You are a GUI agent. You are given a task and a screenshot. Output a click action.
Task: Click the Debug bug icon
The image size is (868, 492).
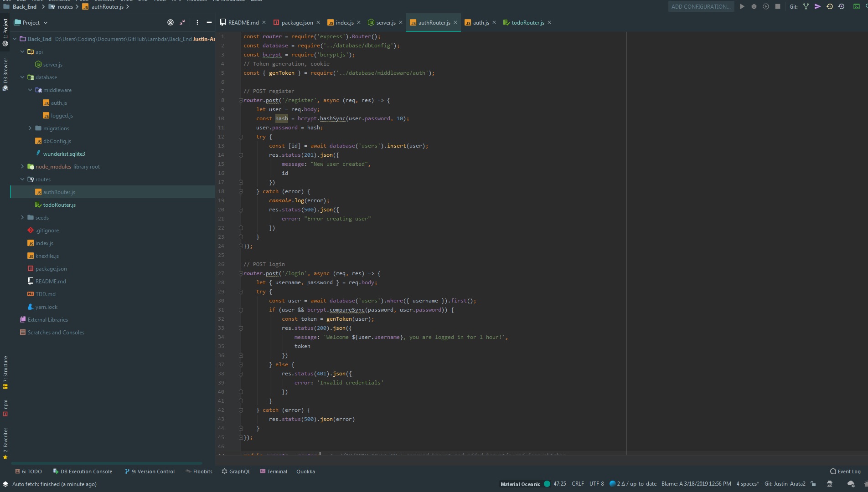point(754,6)
